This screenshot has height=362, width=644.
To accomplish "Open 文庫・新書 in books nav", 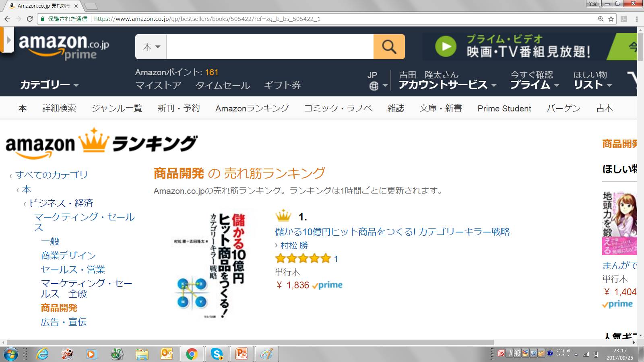I will (441, 108).
